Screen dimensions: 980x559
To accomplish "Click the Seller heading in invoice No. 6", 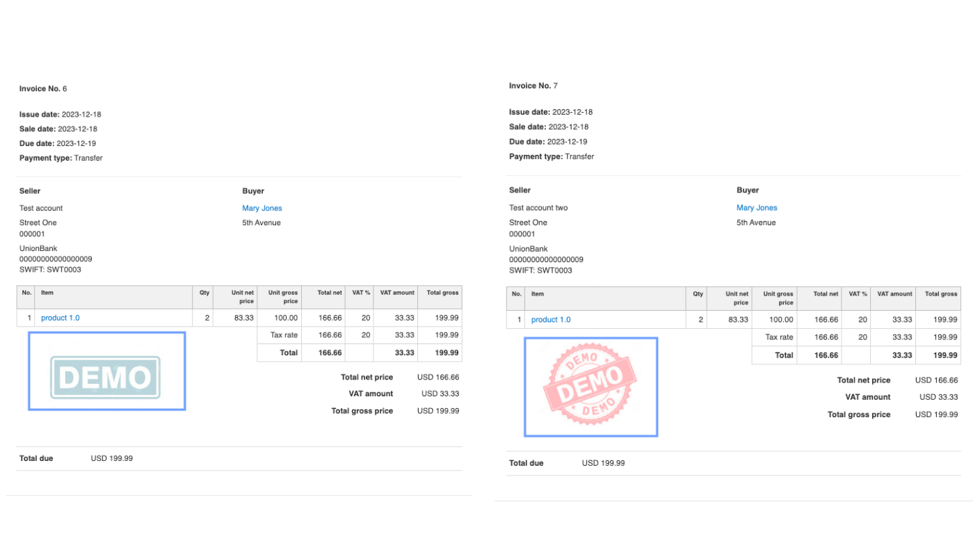I will (30, 191).
